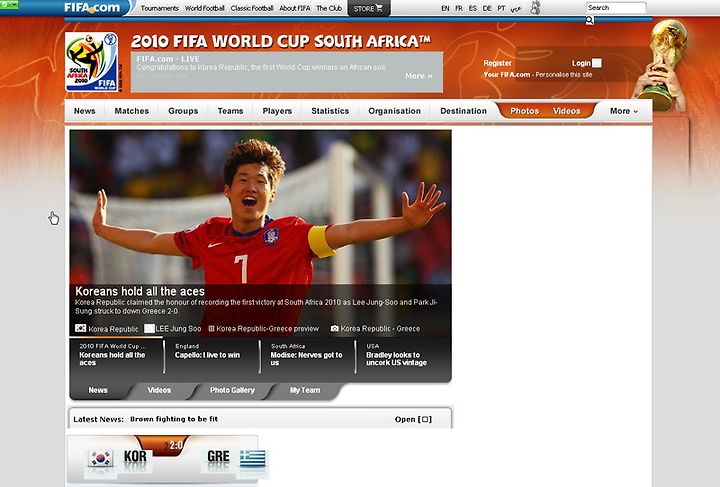Click the mascot icon beside language links
Viewport: 720px width, 487px height.
[535, 8]
